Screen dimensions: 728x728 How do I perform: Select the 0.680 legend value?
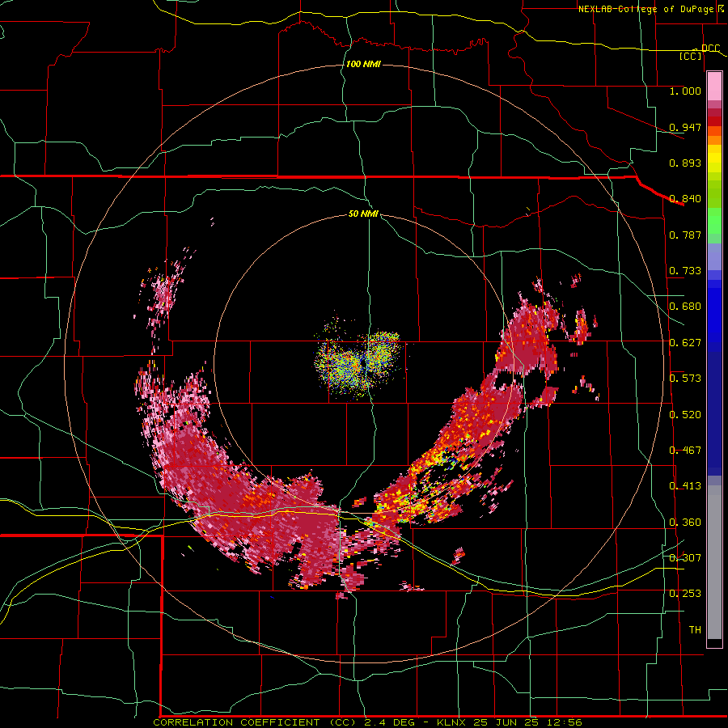tap(685, 307)
